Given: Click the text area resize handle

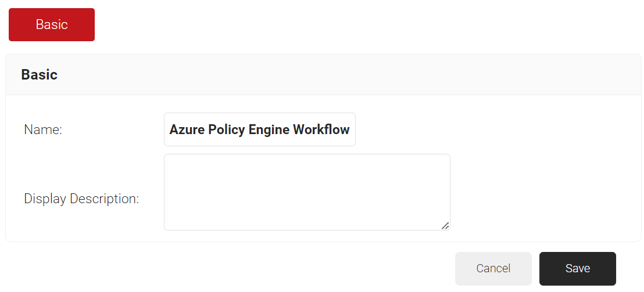Looking at the screenshot, I should (x=445, y=225).
